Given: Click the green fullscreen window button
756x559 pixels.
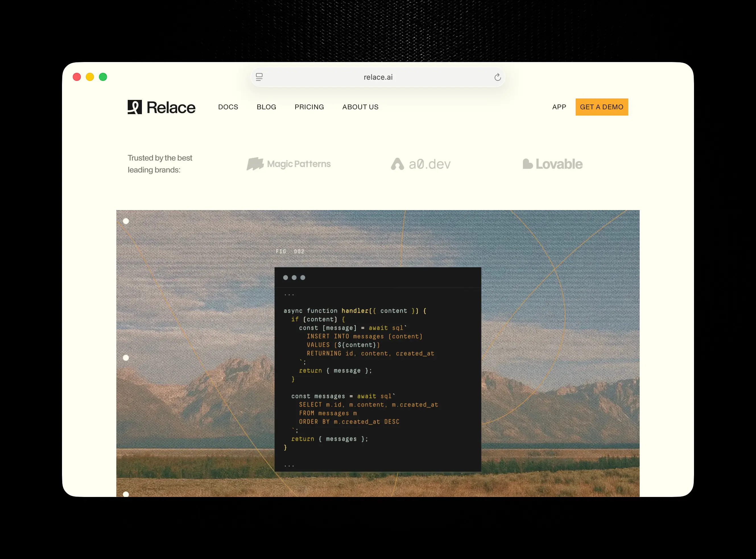Looking at the screenshot, I should (x=103, y=77).
